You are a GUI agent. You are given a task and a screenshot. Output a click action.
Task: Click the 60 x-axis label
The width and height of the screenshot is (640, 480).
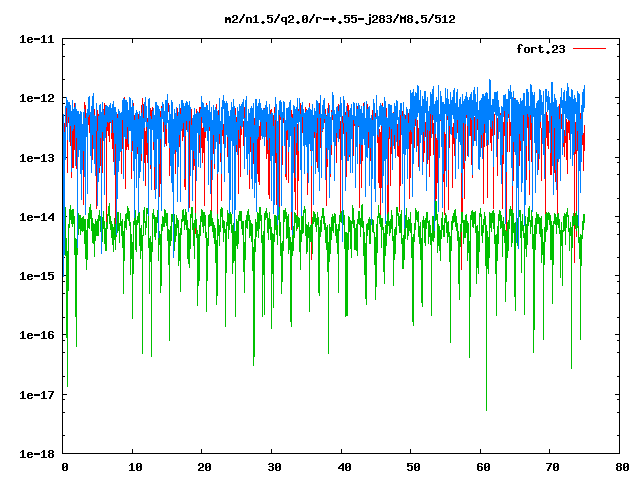[x=483, y=467]
